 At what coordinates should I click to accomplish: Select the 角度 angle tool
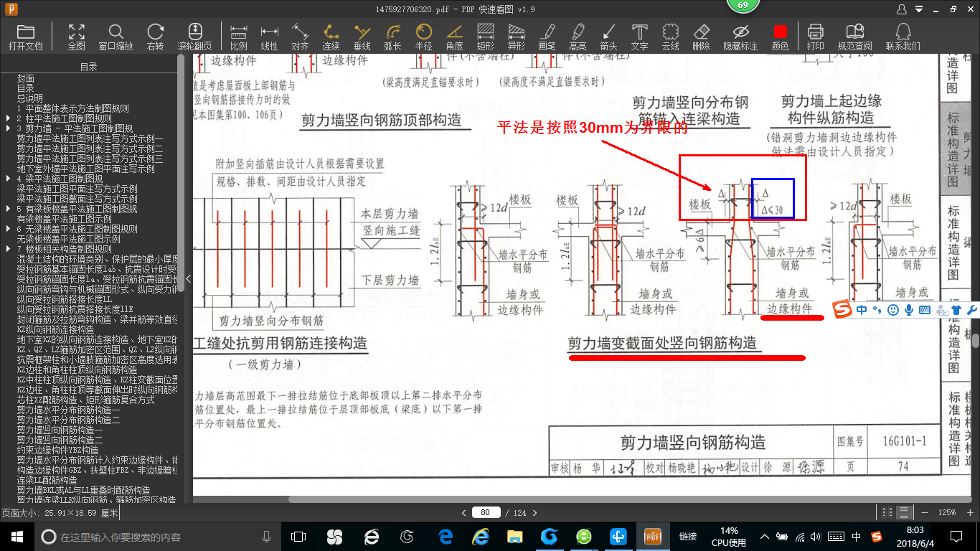click(454, 37)
